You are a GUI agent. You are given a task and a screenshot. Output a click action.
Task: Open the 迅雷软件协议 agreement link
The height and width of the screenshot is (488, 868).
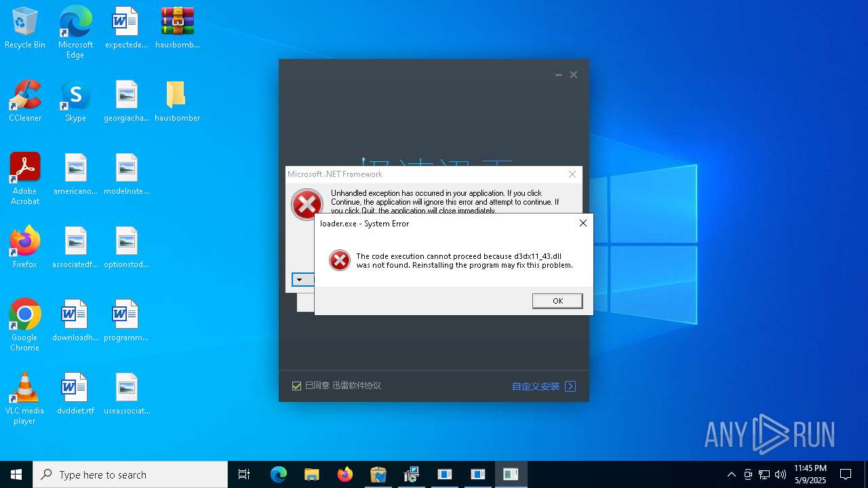(x=357, y=386)
